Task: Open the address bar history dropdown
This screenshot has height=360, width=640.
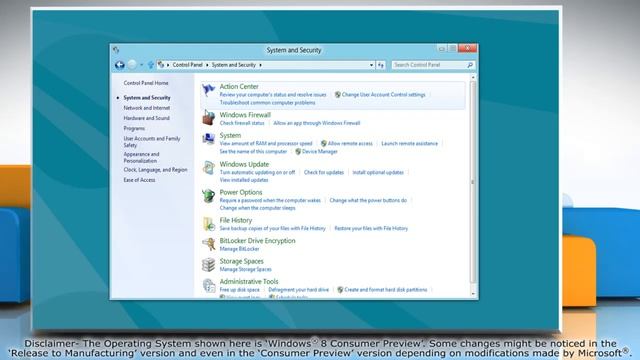Action: click(371, 65)
